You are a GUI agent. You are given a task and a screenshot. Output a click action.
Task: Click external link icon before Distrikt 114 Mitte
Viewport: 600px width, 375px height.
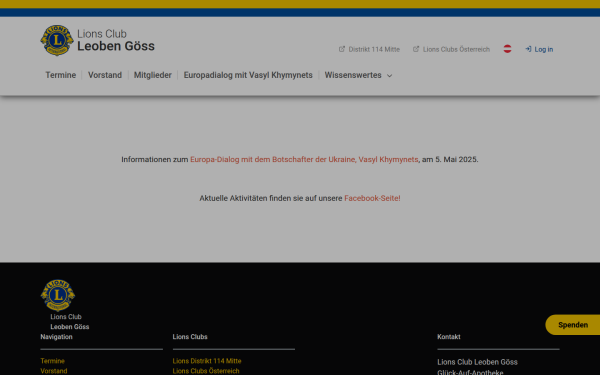pos(342,49)
